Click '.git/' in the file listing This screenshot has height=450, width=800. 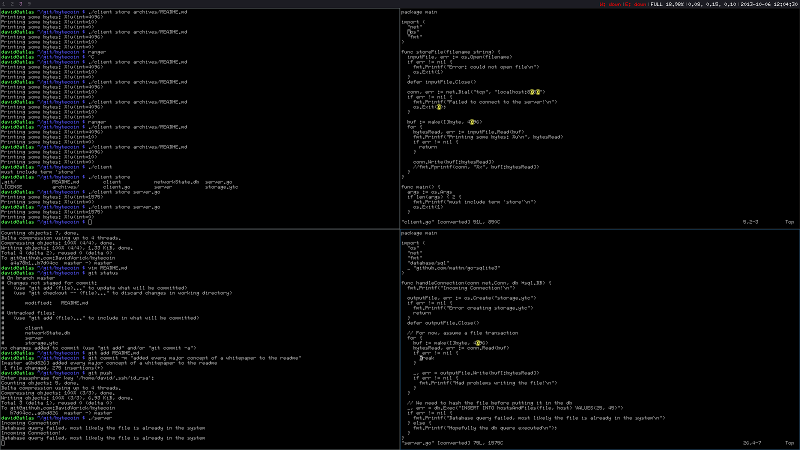[x=9, y=182]
